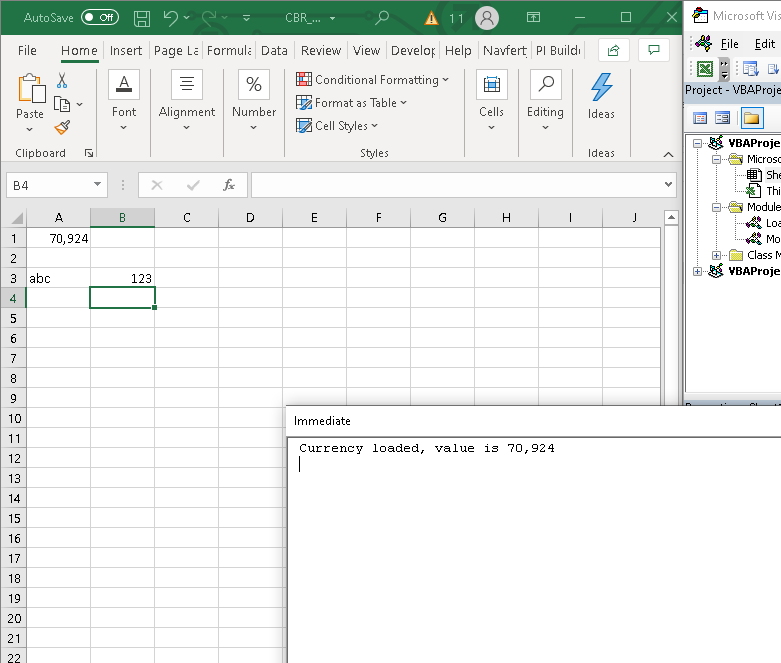Viewport: 781px width, 663px height.
Task: Open File menu in VBA editor
Action: tap(729, 44)
